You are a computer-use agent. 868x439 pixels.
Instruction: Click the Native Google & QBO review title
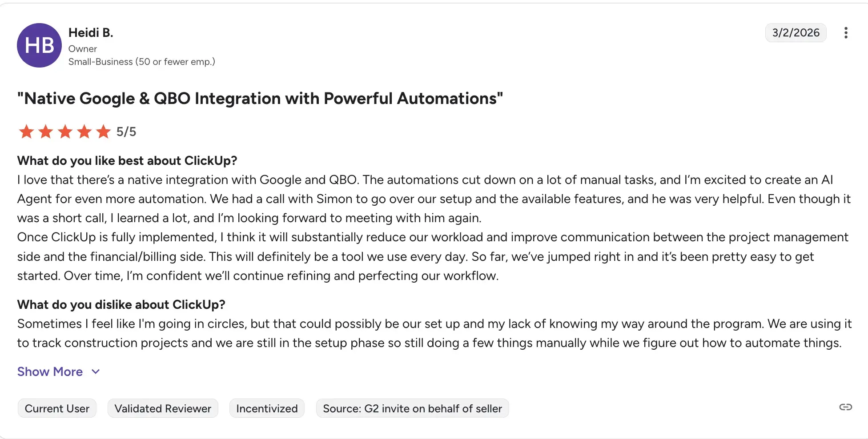click(260, 98)
